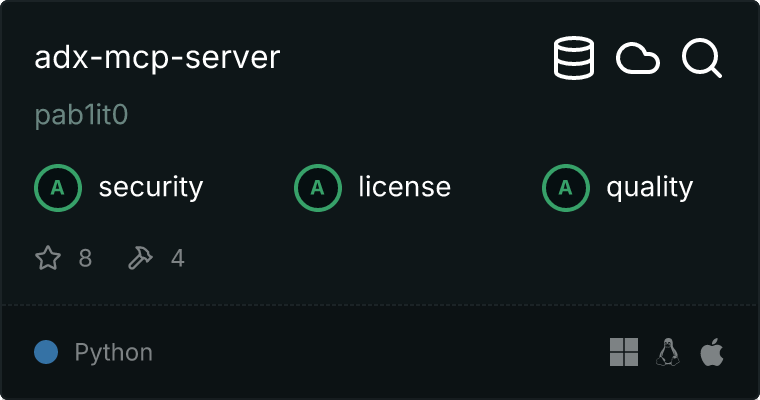Click the tools count 4
Viewport: 760px width, 400px height.
click(x=177, y=259)
